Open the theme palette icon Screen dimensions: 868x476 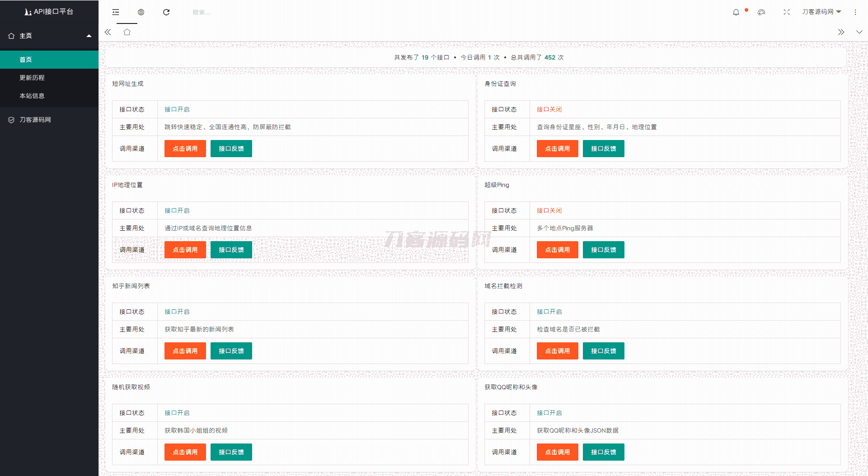[761, 12]
